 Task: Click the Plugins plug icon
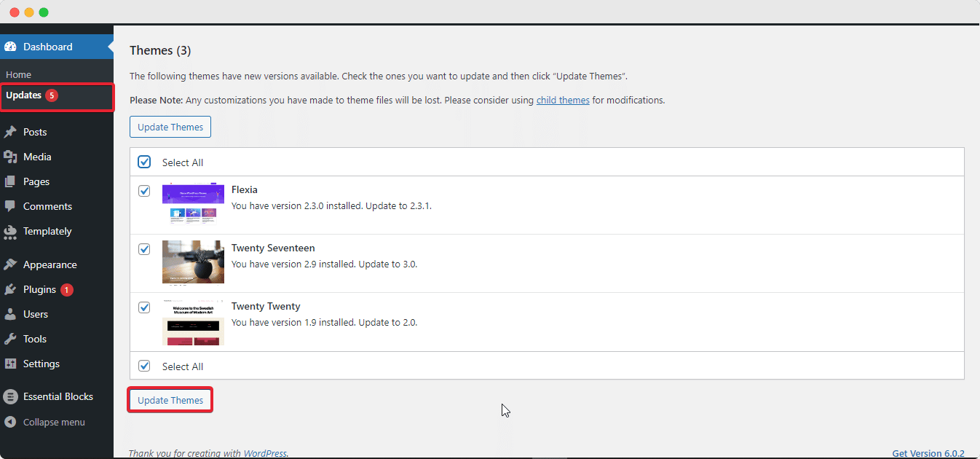pos(10,289)
